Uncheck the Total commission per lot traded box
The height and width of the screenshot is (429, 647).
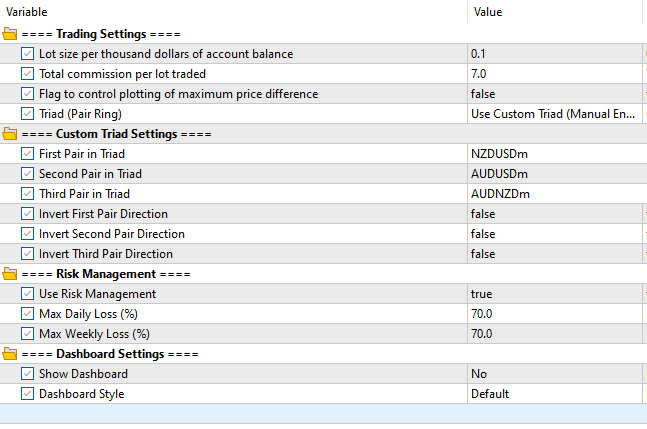click(x=27, y=73)
